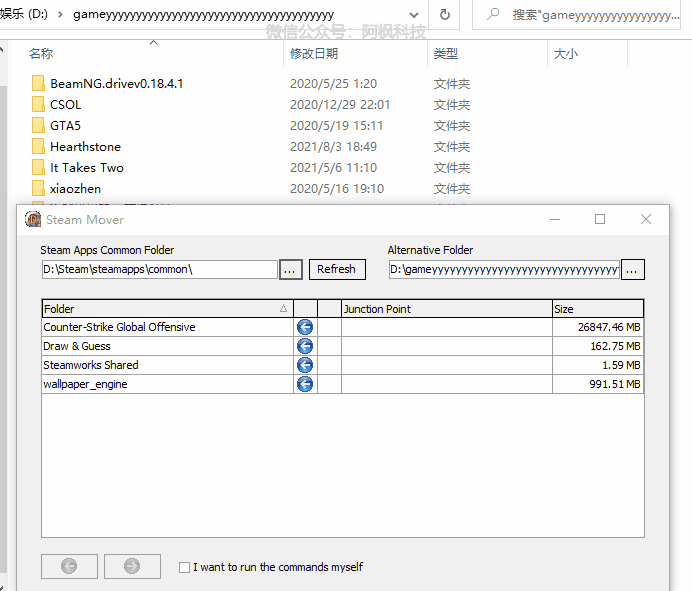Viewport: 692px width, 591px height.
Task: Click the Hearthstone folder name
Action: click(85, 147)
